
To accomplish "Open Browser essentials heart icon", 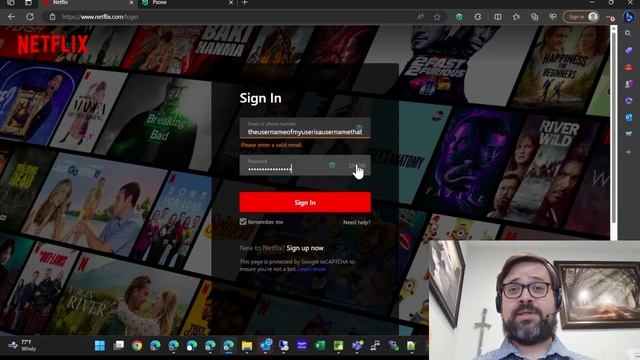I will (553, 17).
